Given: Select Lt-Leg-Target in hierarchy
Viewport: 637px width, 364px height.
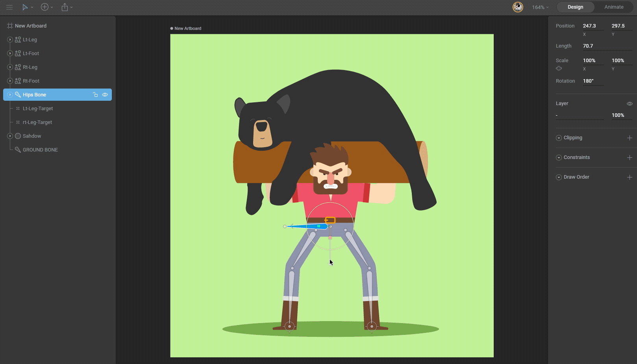Looking at the screenshot, I should pos(38,109).
